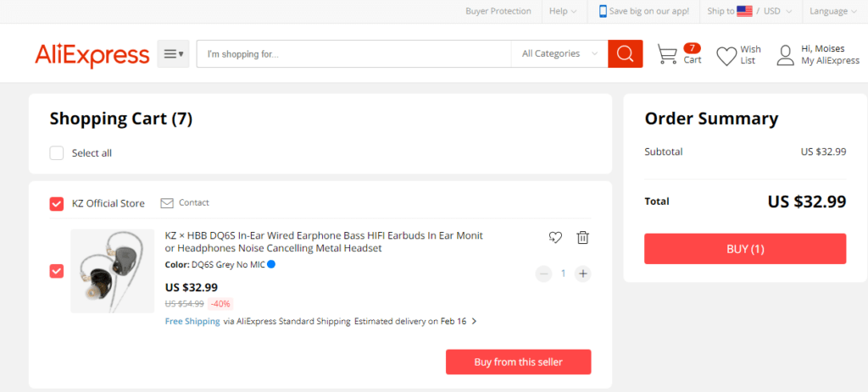
Task: Click the BUY (1) button
Action: 745,249
